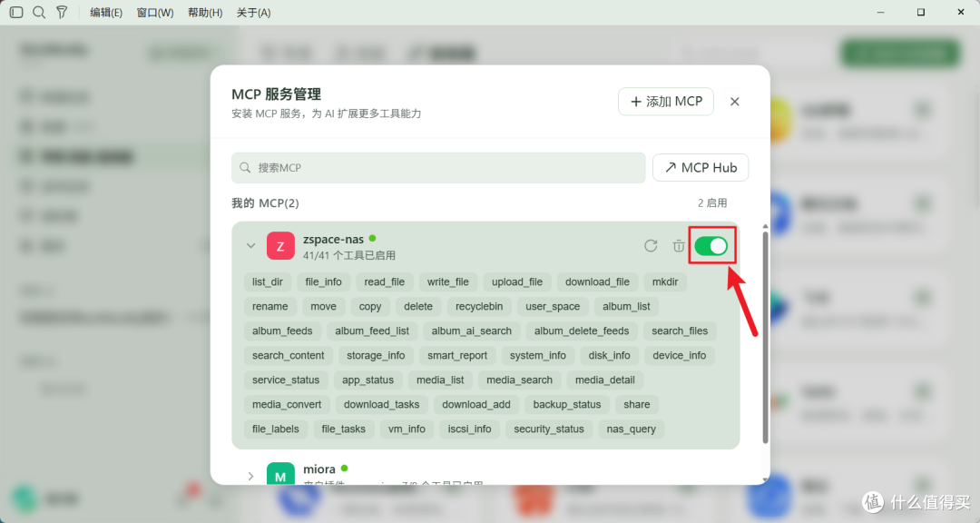Select the vm_info tool tag
This screenshot has height=523, width=980.
click(407, 429)
